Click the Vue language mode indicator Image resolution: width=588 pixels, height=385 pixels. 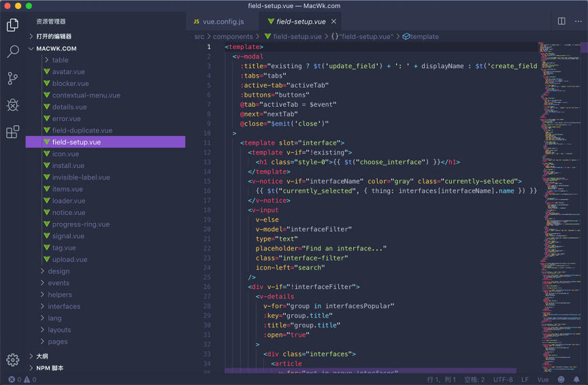pos(542,380)
